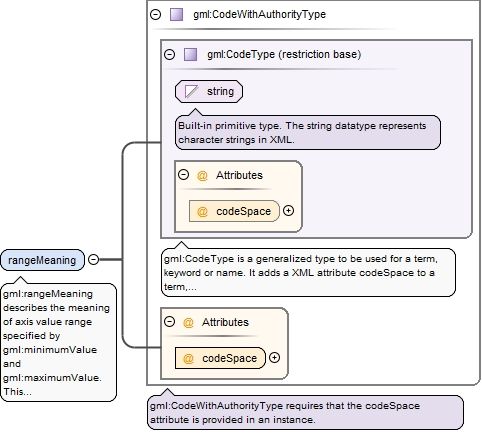
Task: Collapse the gml:CodeWithAuthorityType box
Action: [156, 14]
